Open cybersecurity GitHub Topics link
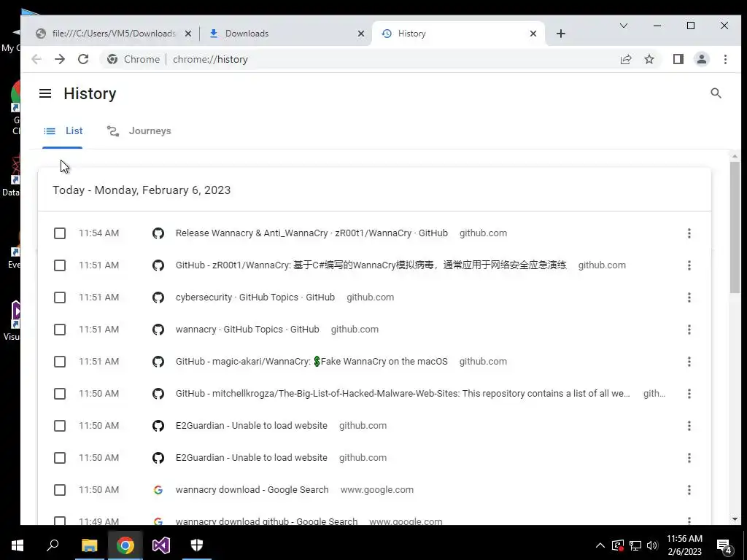747x560 pixels. coord(255,297)
